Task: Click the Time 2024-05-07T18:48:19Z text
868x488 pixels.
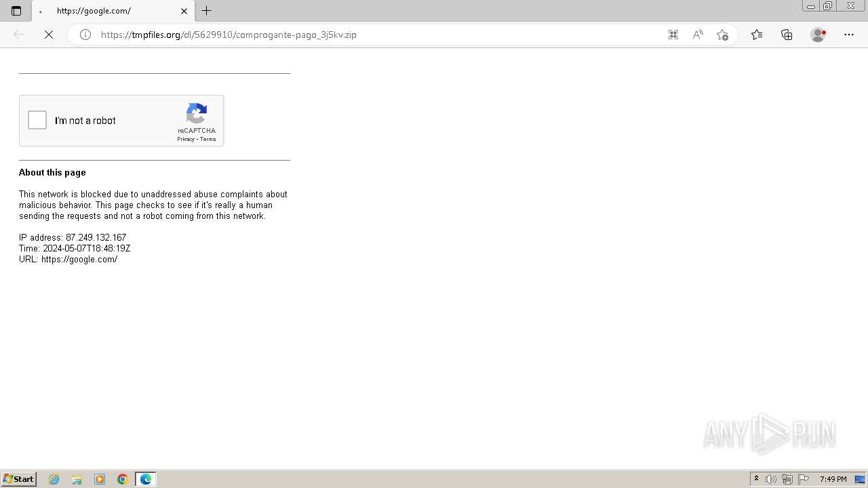Action: (75, 249)
